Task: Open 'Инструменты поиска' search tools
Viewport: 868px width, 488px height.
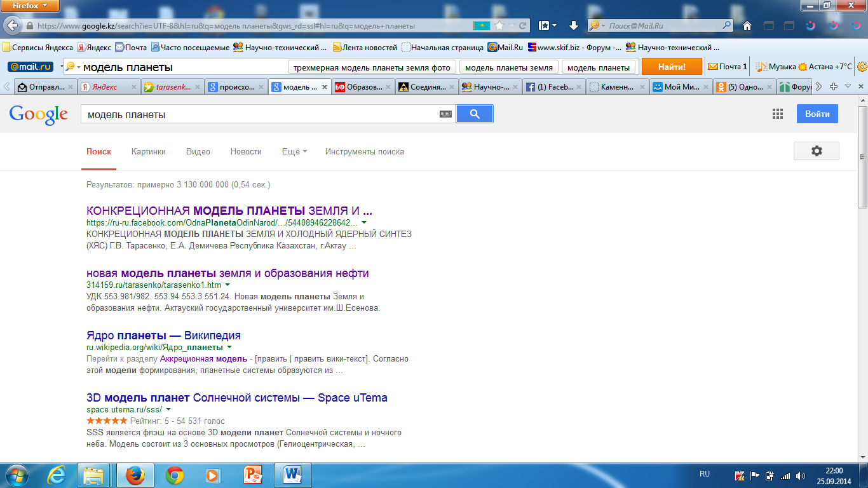Action: pos(365,152)
